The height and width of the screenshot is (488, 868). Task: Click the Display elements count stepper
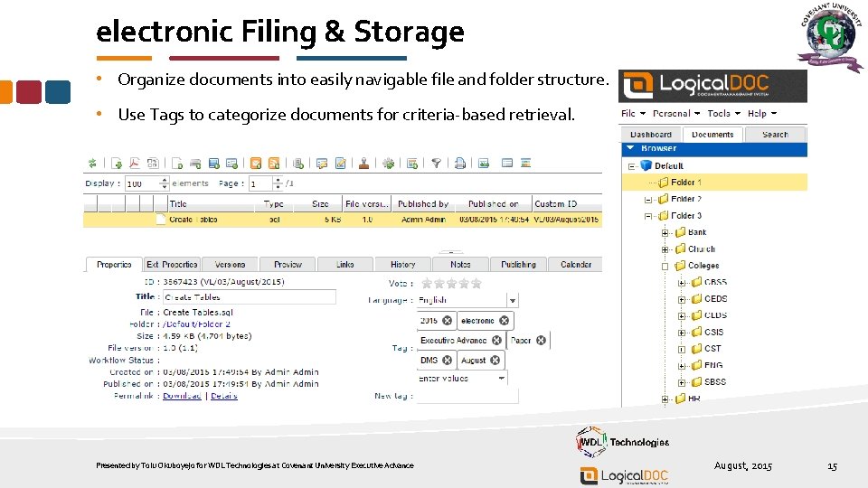pos(164,183)
